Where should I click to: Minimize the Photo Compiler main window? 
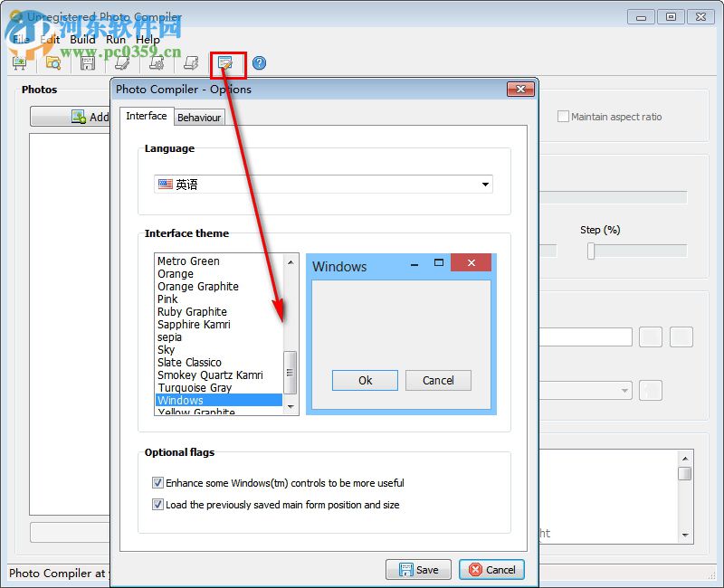641,17
